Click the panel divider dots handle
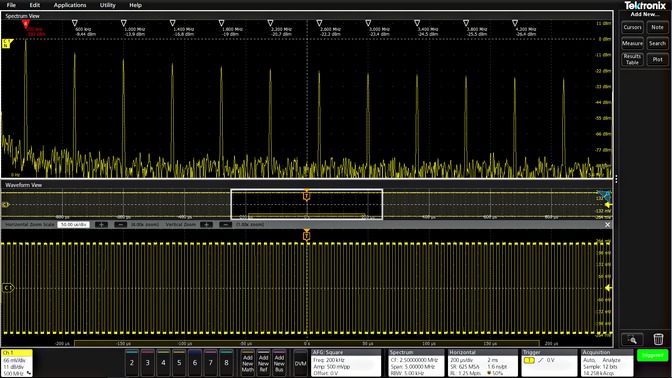Image resolution: width=672 pixels, height=378 pixels. click(x=616, y=179)
